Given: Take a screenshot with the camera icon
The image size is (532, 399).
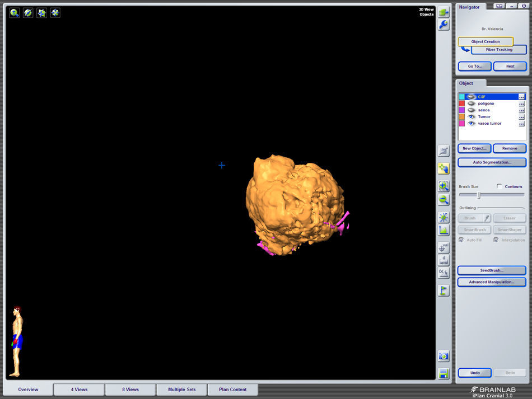Looking at the screenshot, I should (444, 356).
